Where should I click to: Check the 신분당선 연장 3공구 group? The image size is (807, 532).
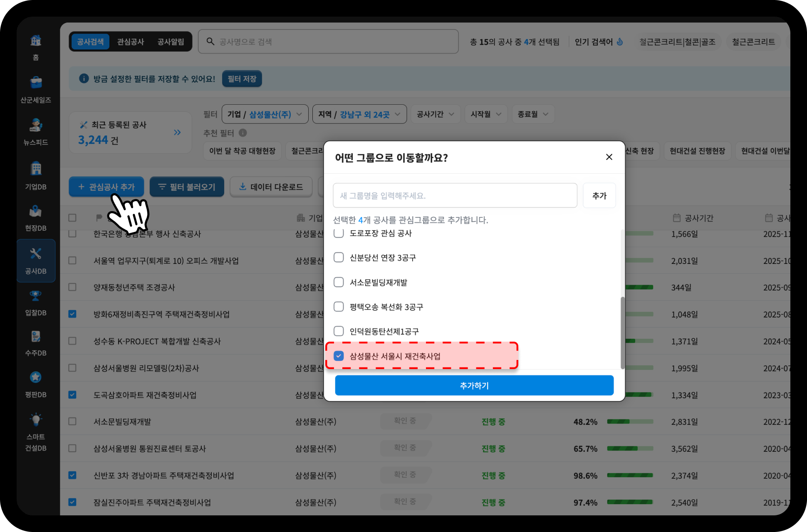tap(339, 257)
